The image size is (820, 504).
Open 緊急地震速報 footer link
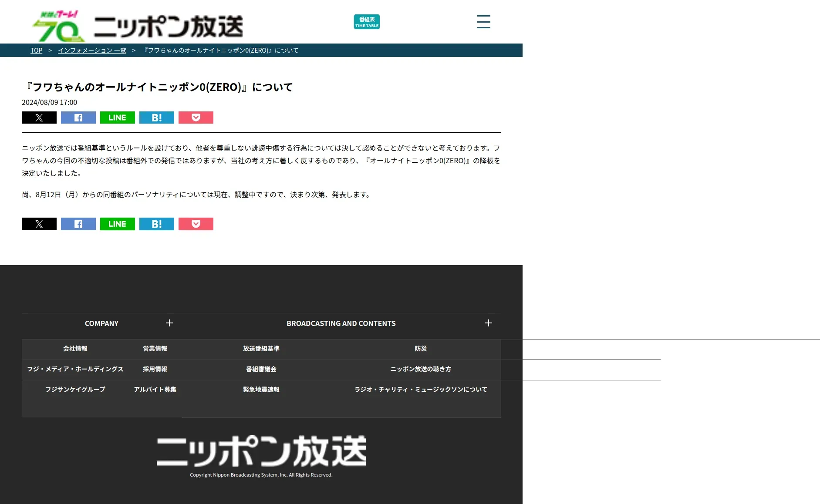pos(261,390)
